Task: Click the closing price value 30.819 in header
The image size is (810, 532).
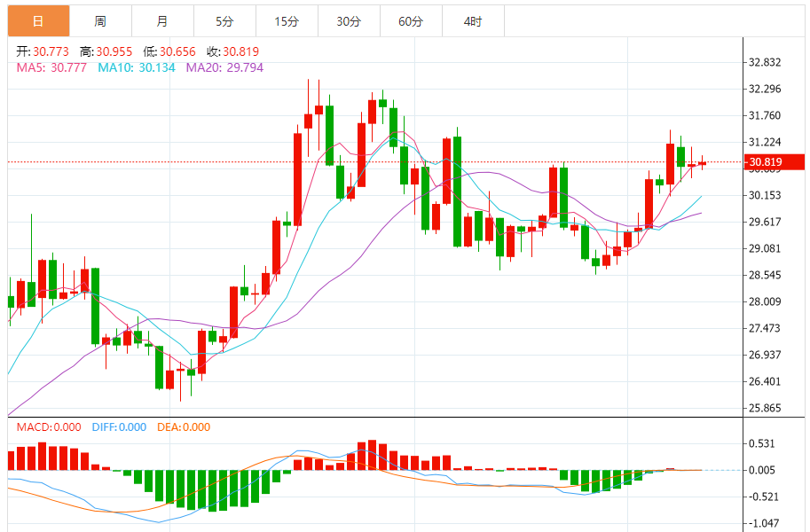Action: coord(240,51)
